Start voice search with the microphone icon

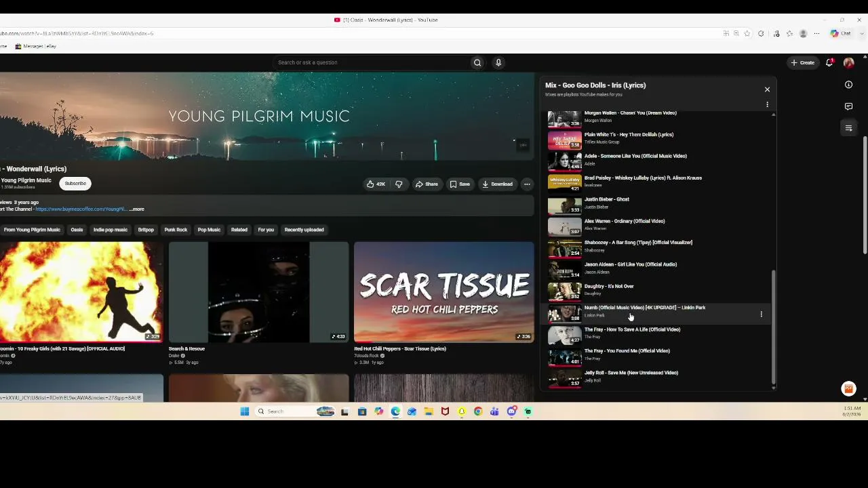coord(498,62)
